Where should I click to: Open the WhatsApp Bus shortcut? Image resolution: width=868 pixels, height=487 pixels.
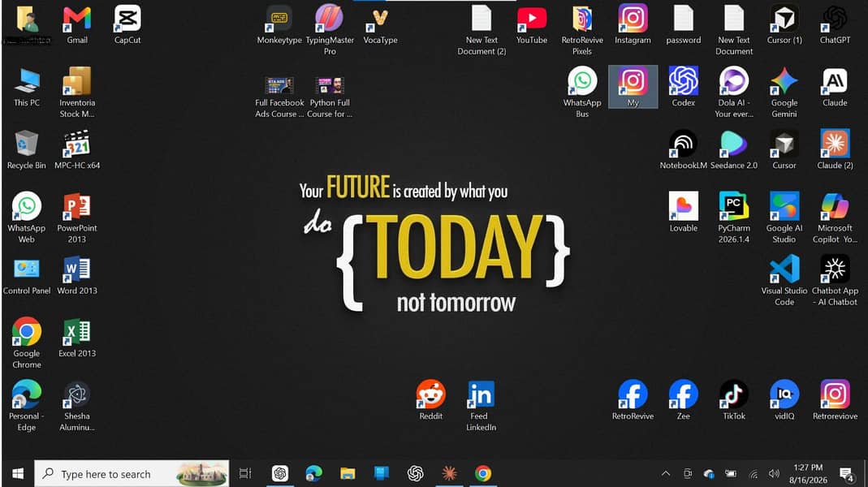tap(582, 93)
